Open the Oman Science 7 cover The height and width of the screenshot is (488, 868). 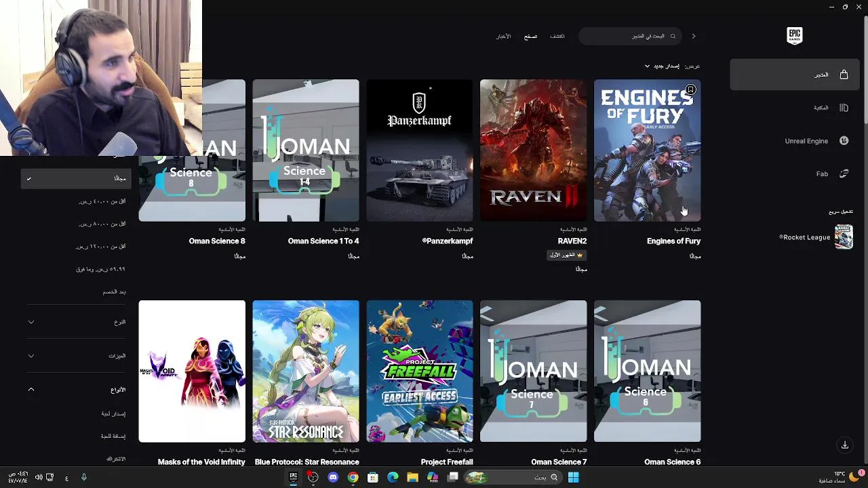[533, 371]
